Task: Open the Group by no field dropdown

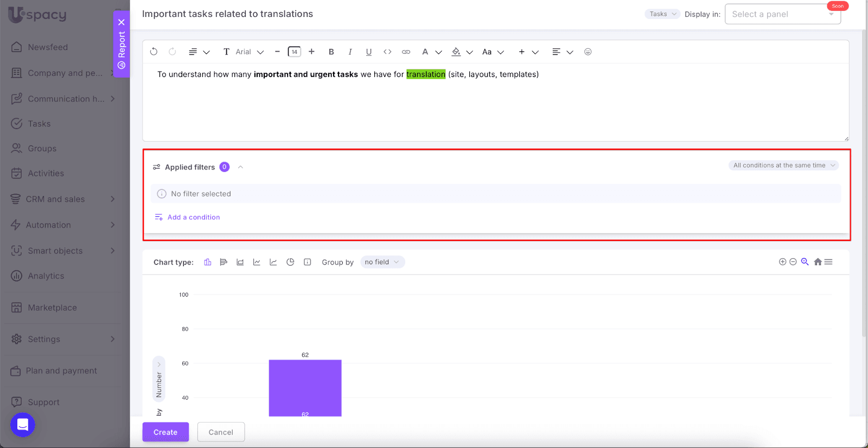Action: point(382,262)
